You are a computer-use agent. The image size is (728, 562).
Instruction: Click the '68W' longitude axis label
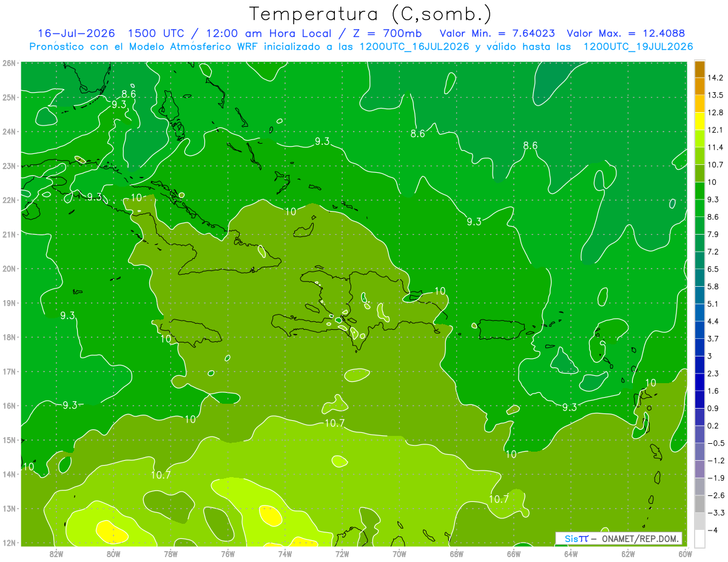(456, 554)
